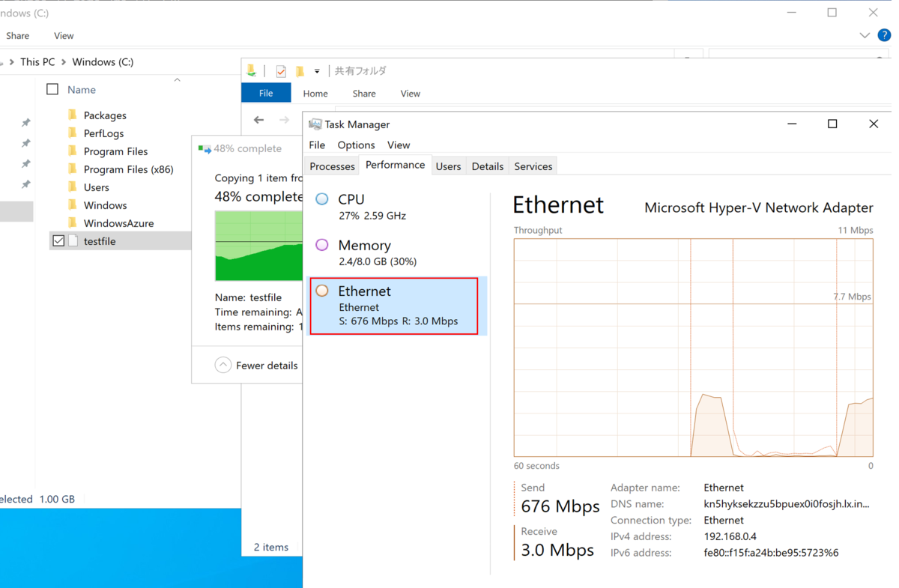Click the Packages folder icon

pos(73,115)
